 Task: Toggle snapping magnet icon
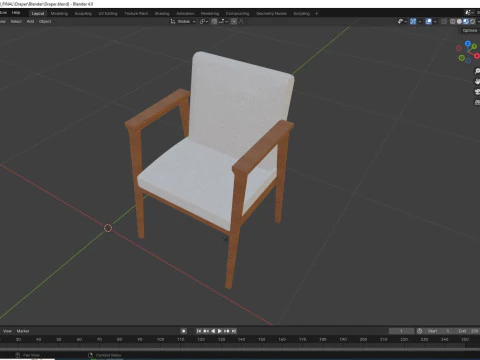point(214,21)
